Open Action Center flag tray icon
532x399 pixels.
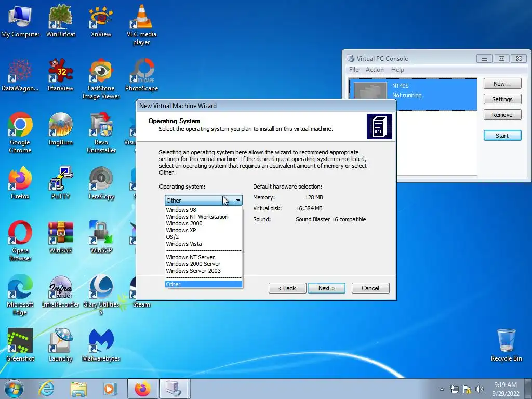point(467,389)
